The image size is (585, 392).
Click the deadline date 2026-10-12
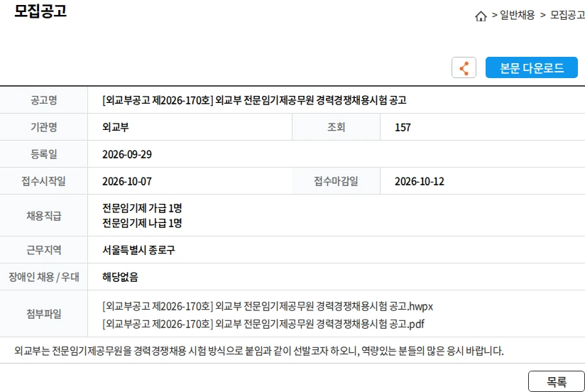pos(420,181)
